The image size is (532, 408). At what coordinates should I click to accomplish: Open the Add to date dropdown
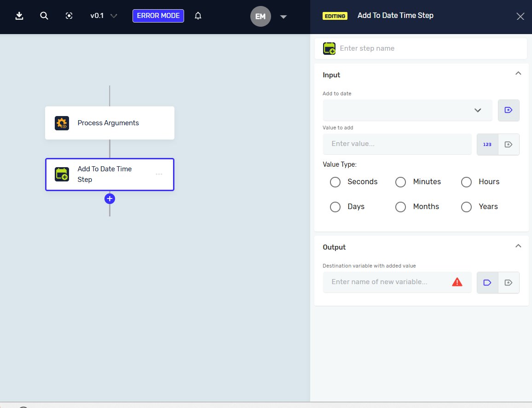(407, 110)
